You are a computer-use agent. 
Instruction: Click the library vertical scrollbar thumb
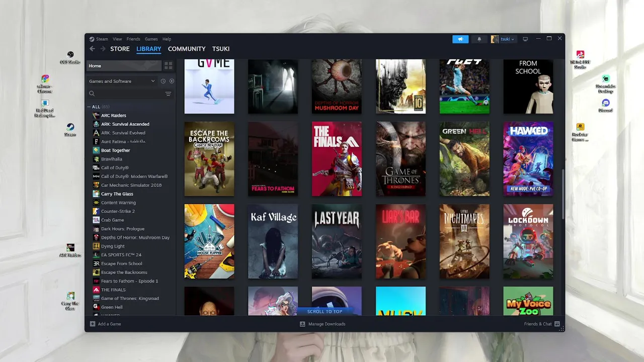pos(563,194)
